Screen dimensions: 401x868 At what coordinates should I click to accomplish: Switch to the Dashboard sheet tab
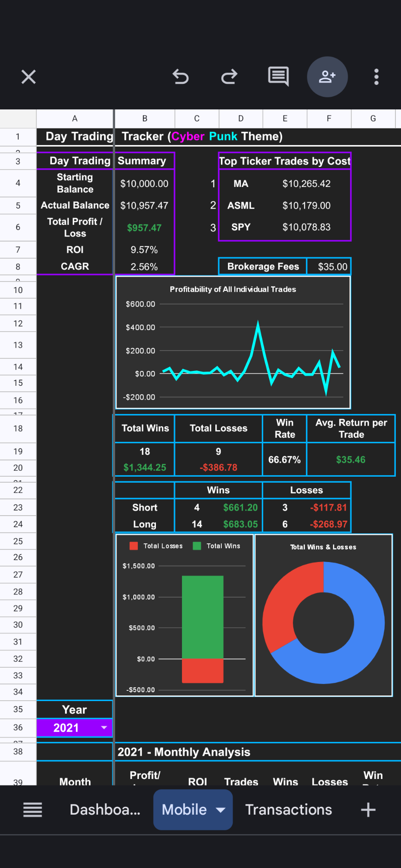(105, 810)
